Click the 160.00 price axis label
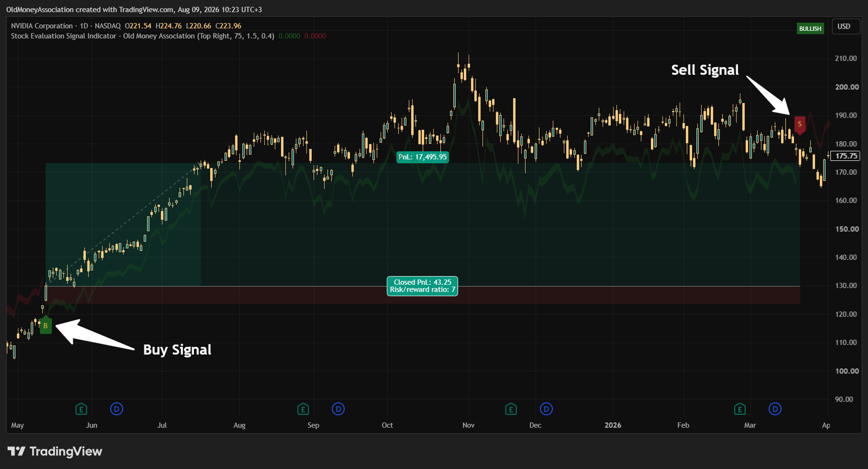 coord(846,200)
